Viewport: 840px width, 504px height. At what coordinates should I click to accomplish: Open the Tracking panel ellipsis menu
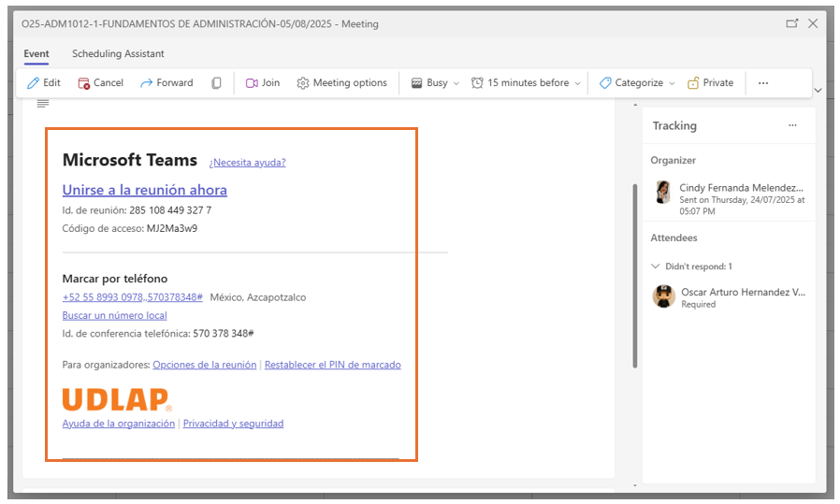pyautogui.click(x=792, y=125)
